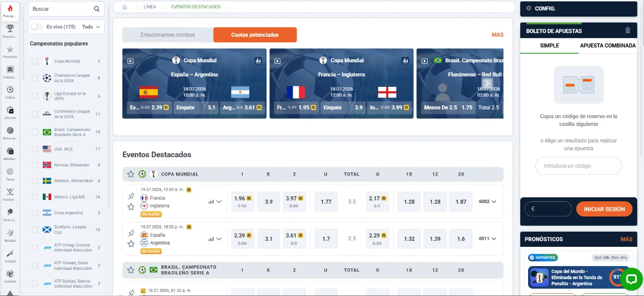644x296 pixels.
Task: Click the INICIAR SESIÓN button
Action: tap(604, 209)
